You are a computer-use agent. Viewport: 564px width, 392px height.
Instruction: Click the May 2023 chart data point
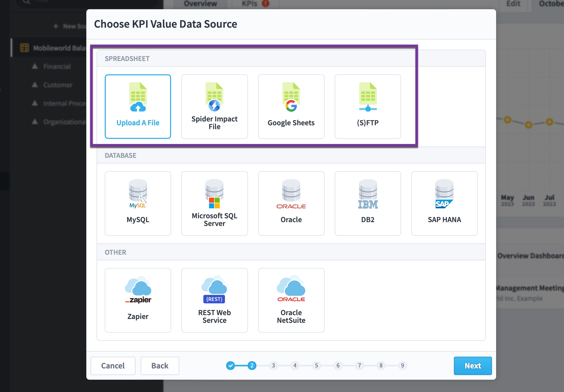coord(507,120)
